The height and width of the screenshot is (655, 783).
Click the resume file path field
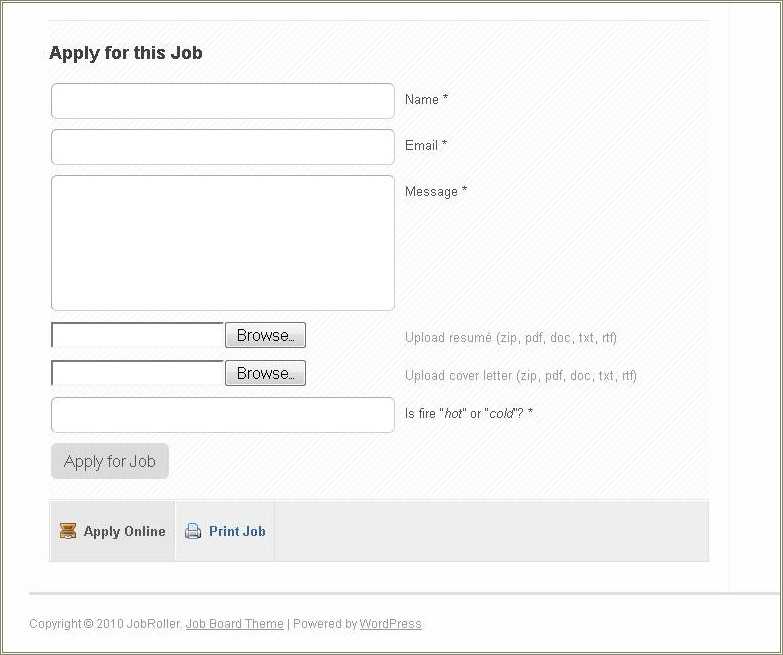pos(137,336)
